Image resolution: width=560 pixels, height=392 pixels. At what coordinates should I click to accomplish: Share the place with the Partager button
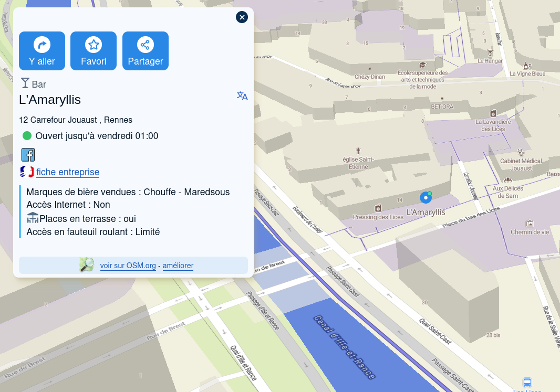tap(146, 51)
